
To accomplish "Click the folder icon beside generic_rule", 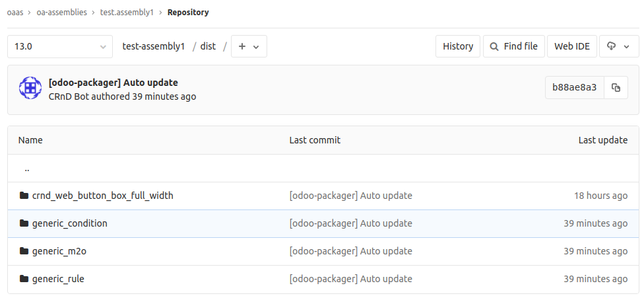I will pyautogui.click(x=24, y=279).
